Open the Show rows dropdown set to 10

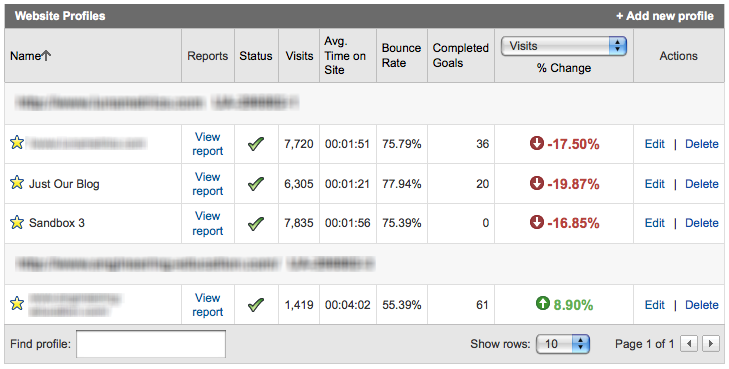(563, 344)
